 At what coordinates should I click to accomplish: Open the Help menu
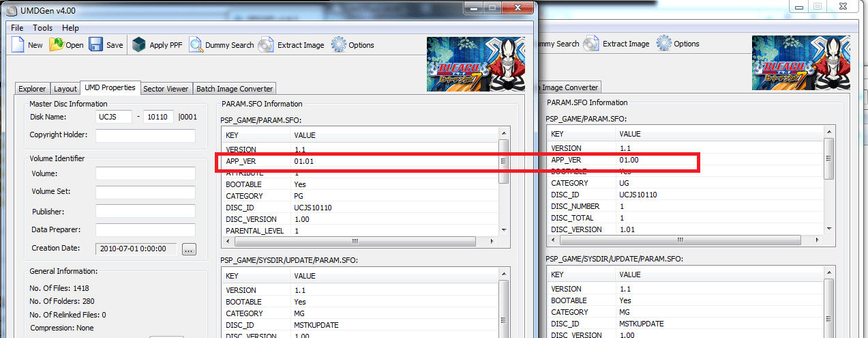(70, 28)
